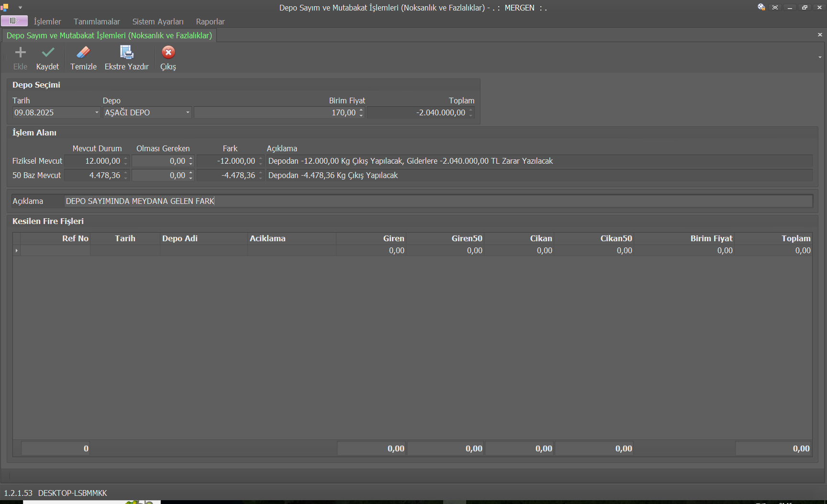Click the quick access arrow in title bar
The width and height of the screenshot is (827, 504).
pyautogui.click(x=21, y=8)
